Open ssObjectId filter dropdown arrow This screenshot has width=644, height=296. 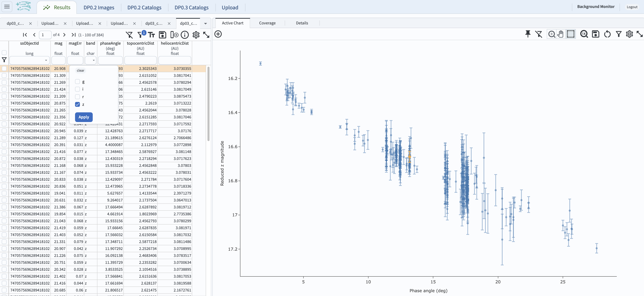tap(46, 60)
